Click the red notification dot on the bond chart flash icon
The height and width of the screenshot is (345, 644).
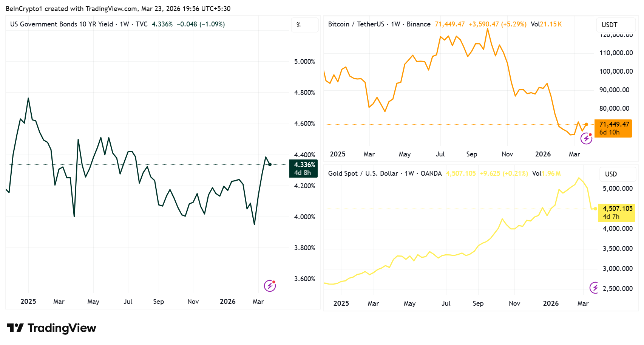tap(273, 283)
